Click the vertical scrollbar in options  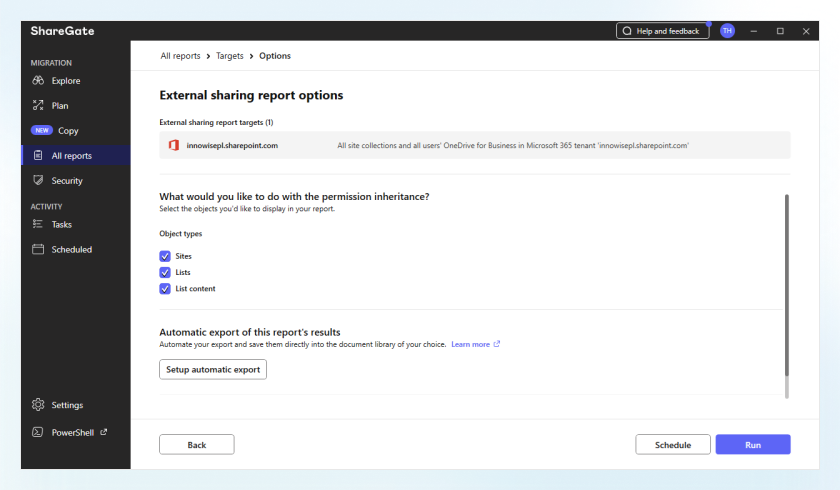coord(786,290)
